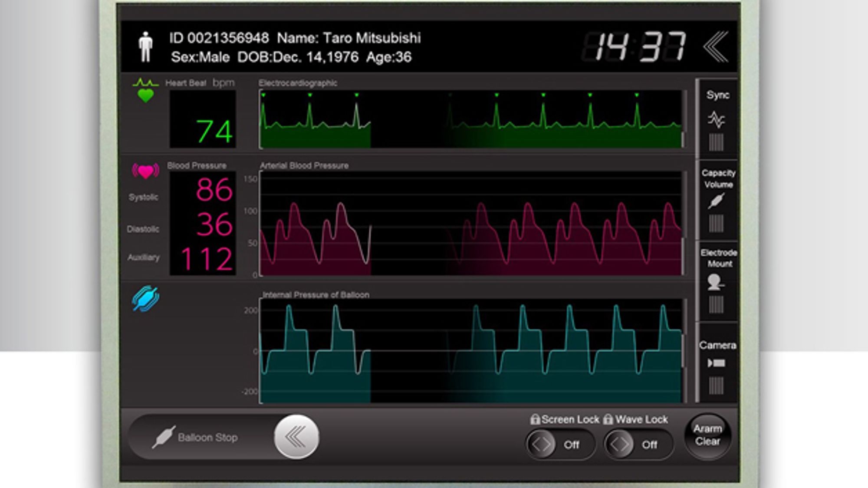Click the heart rate value 74
Image resolution: width=868 pixels, height=488 pixels.
click(x=215, y=132)
